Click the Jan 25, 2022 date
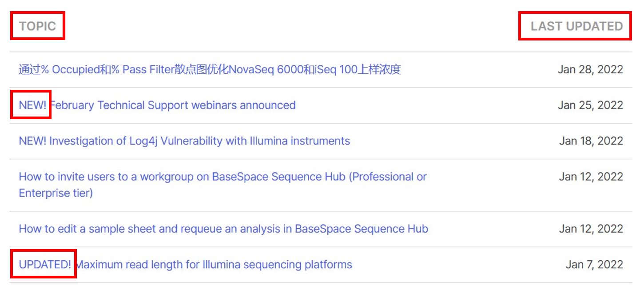 [x=590, y=105]
